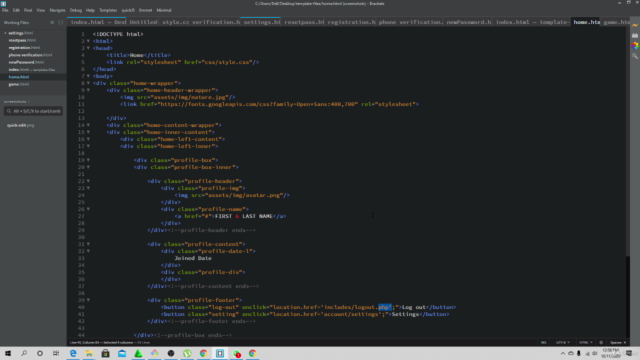Open the Templates menu
640x360 pixels.
coord(108,10)
